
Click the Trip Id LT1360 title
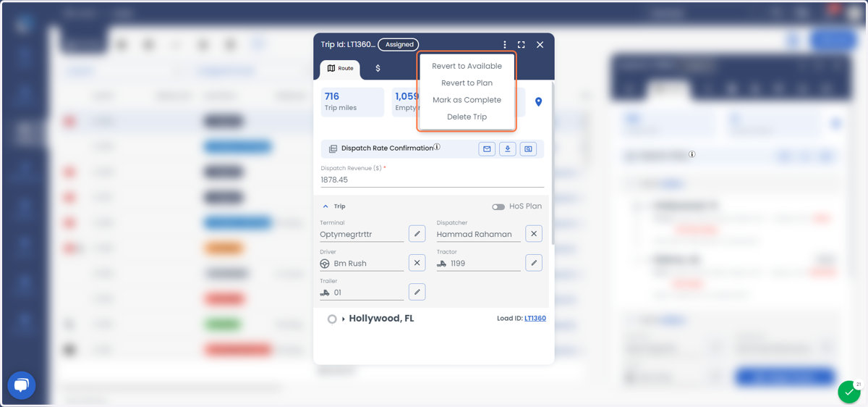pos(348,45)
